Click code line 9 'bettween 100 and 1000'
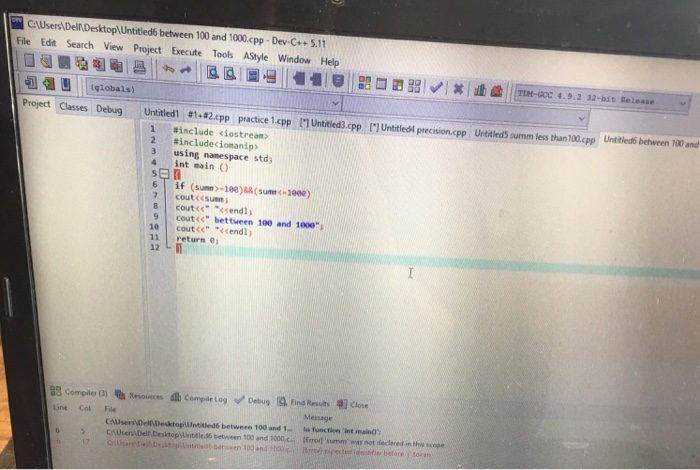 (249, 222)
